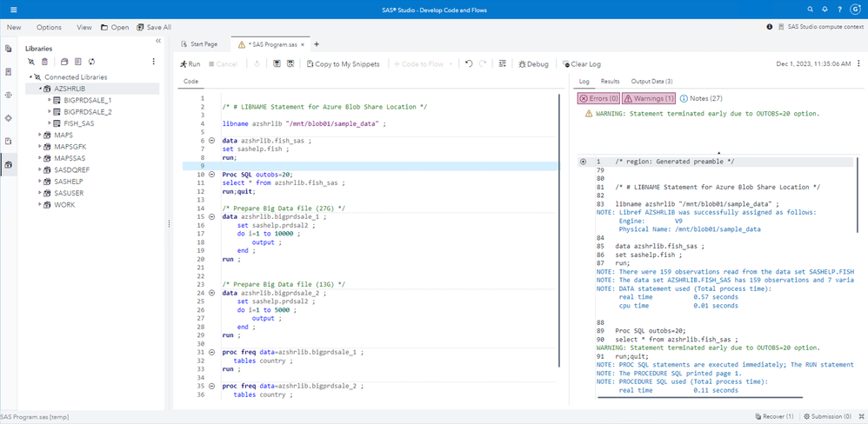This screenshot has width=868, height=424.
Task: Expand the SASHELP library
Action: (40, 182)
